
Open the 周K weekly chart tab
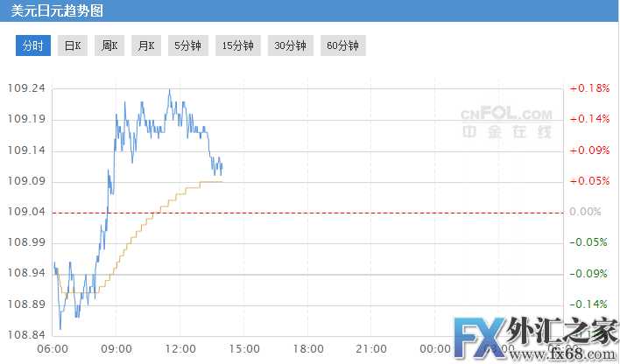[x=109, y=45]
